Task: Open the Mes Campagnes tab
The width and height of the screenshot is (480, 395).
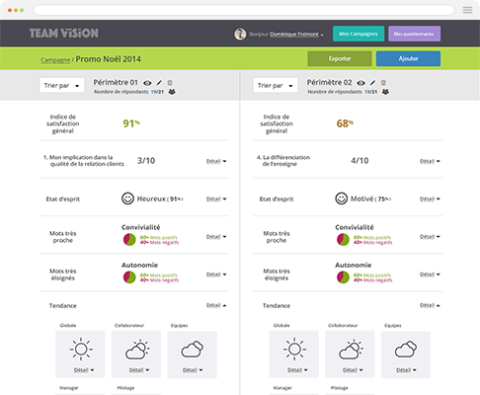Action: click(358, 34)
